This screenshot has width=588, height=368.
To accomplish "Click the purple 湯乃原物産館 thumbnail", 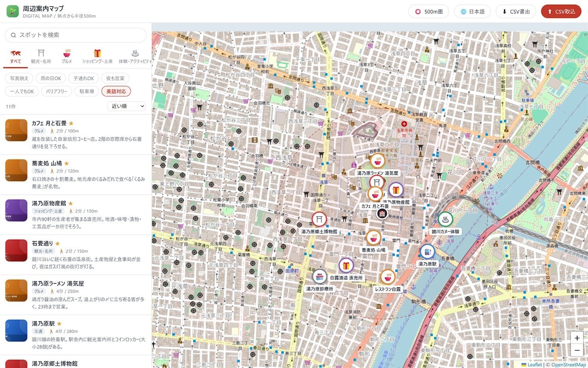I will point(16,210).
